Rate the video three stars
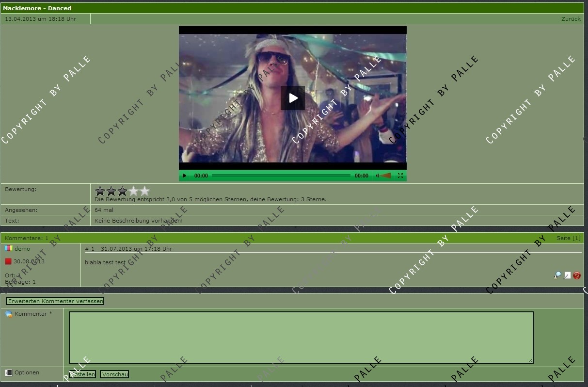588x387 pixels. pyautogui.click(x=123, y=191)
